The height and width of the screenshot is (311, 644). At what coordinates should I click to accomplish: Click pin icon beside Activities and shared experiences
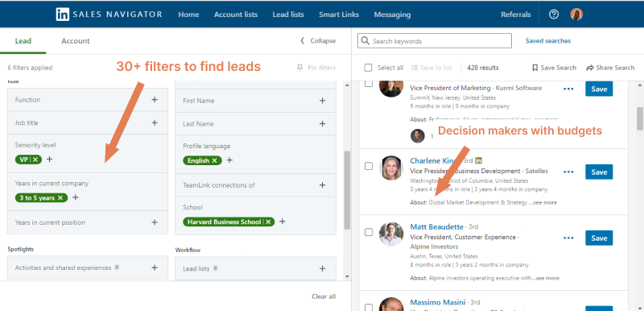point(117,267)
